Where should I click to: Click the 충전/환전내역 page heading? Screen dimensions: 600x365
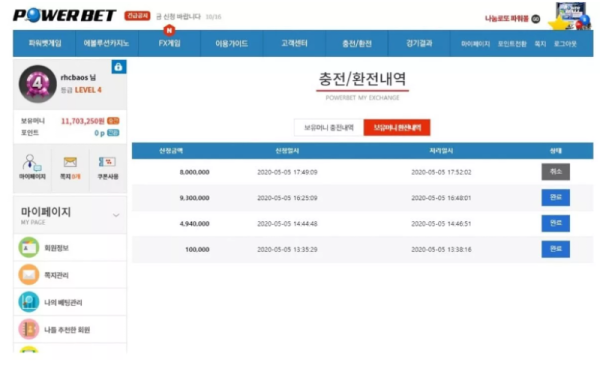coord(362,79)
